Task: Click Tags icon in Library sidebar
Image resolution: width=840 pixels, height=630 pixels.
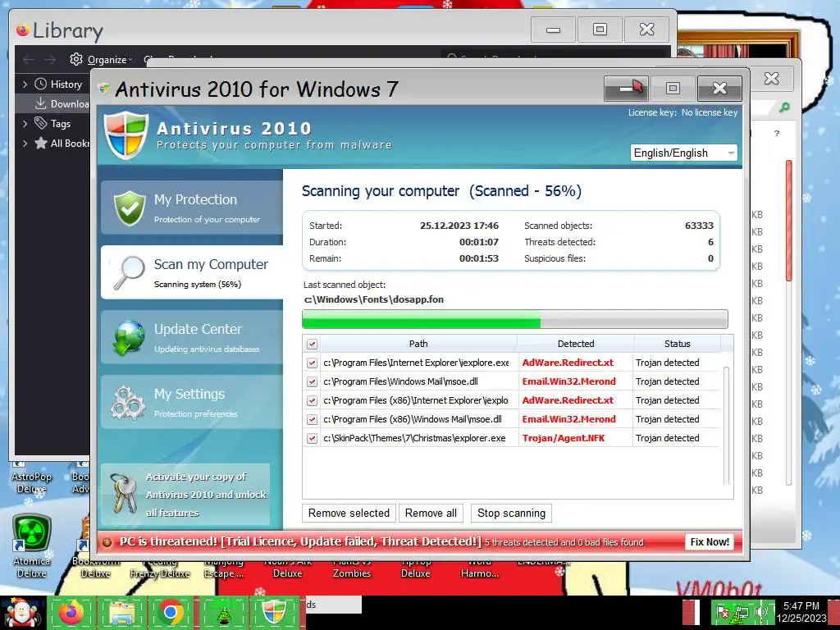Action: (41, 123)
